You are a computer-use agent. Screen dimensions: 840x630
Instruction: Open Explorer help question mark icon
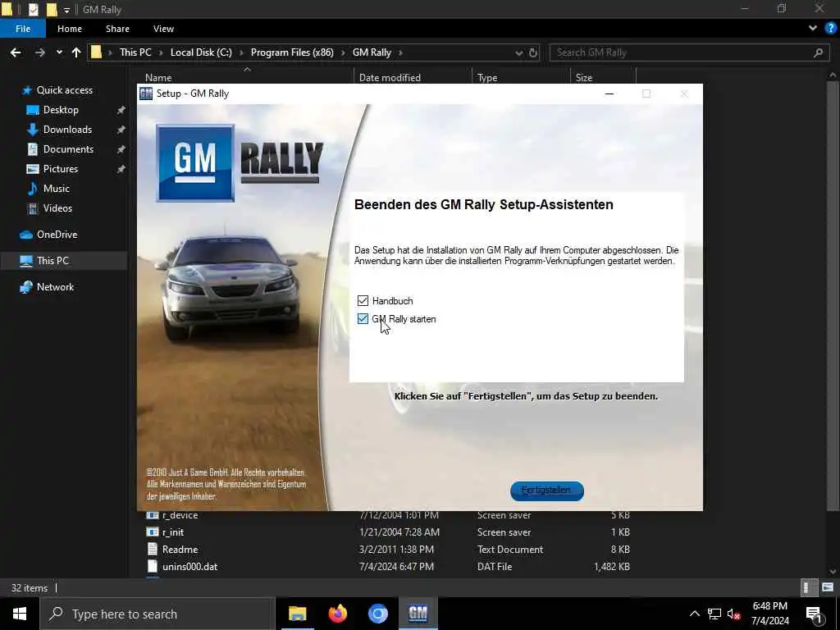(830, 29)
